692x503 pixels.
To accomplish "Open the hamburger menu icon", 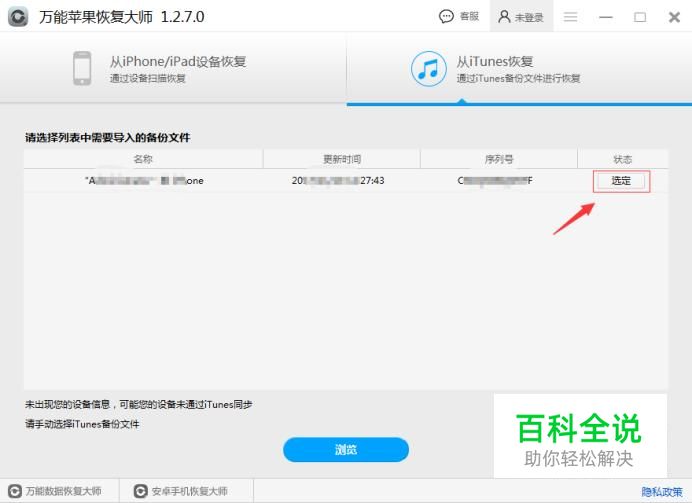I will [571, 17].
